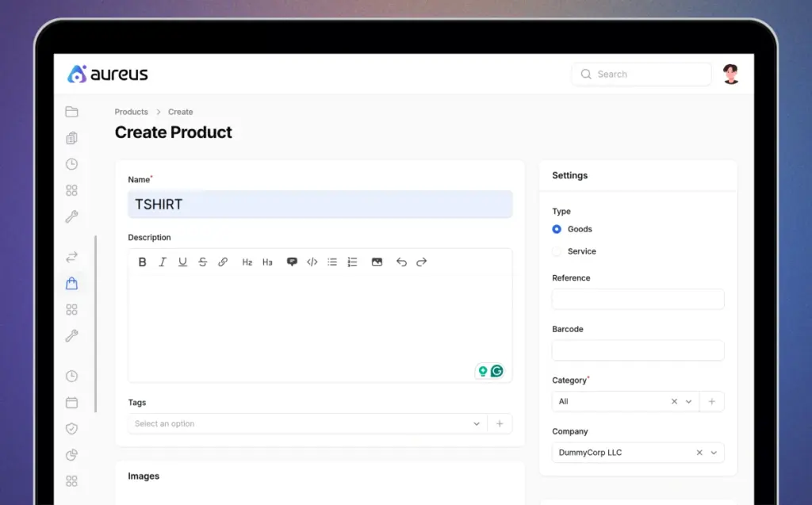
Task: Undo the last edit in description
Action: pos(401,262)
